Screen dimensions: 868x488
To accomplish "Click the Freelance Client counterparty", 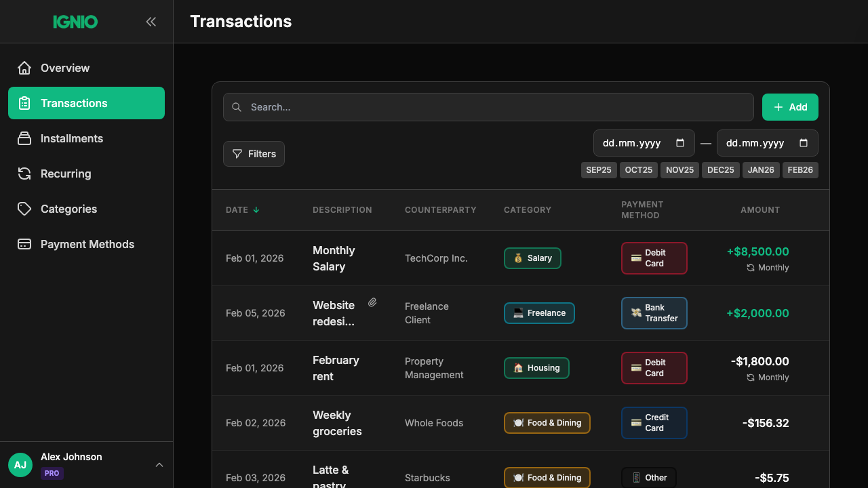I will click(427, 313).
